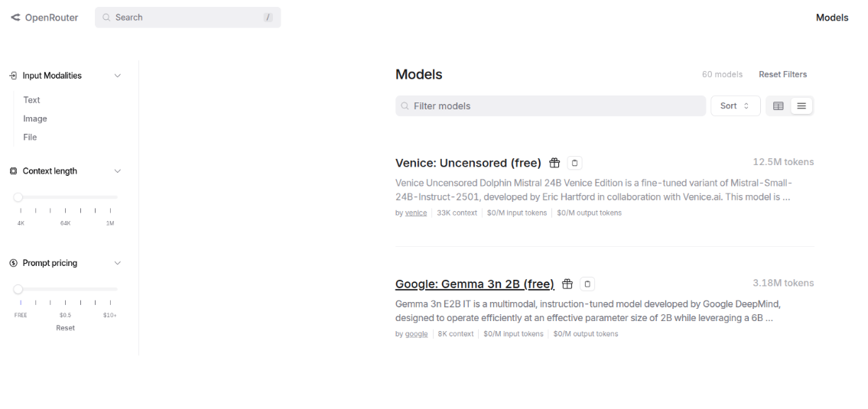Click the 12.5M tokens value
868x409 pixels.
(783, 162)
